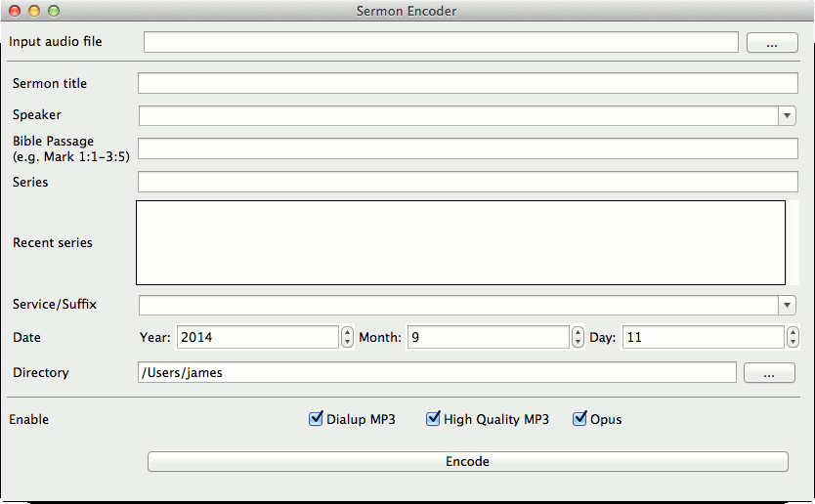Click the Sermon title text field
The height and width of the screenshot is (504, 815).
click(x=468, y=84)
